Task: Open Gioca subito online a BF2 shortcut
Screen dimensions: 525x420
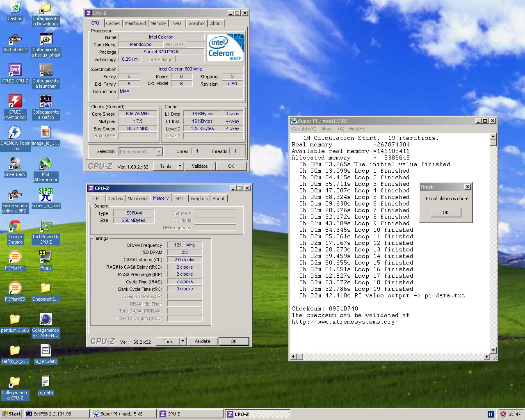Action: tap(15, 201)
